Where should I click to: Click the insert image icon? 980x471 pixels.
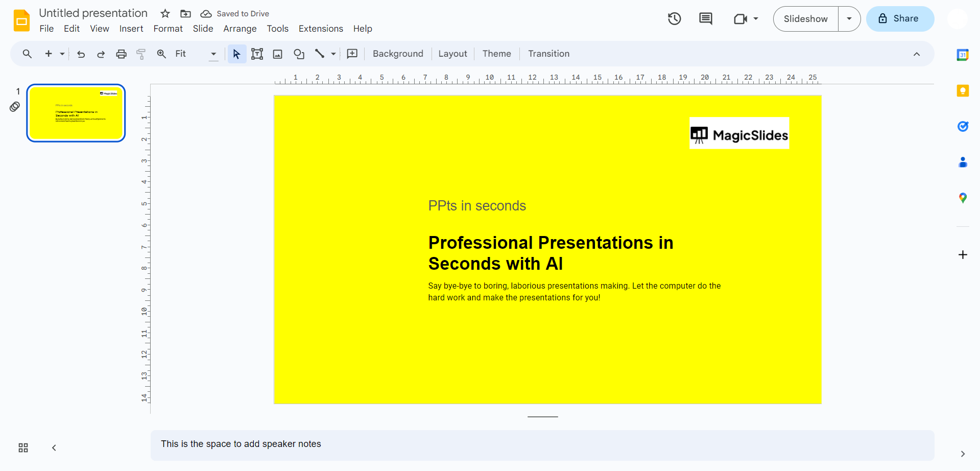click(x=278, y=54)
